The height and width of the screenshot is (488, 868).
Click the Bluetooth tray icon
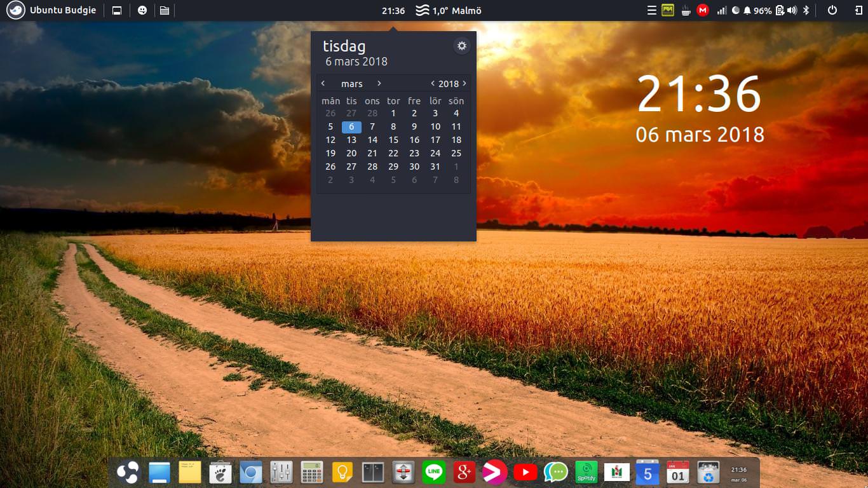pyautogui.click(x=806, y=10)
